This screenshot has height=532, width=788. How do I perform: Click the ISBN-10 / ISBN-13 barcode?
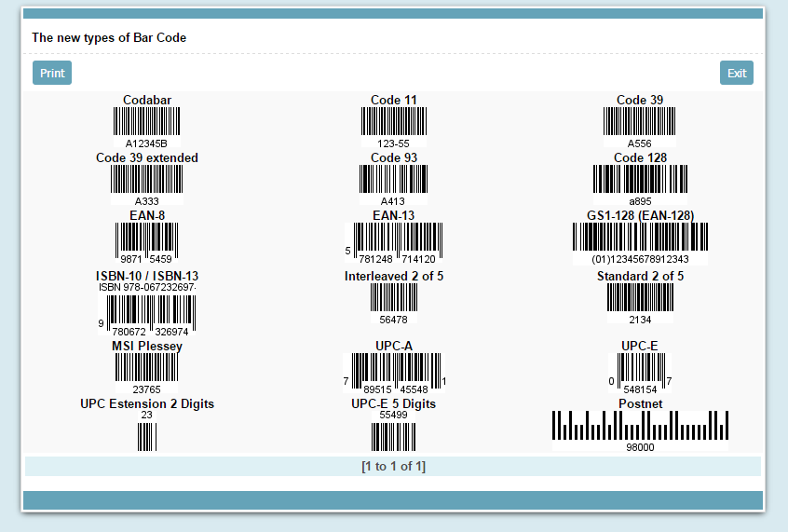147,311
